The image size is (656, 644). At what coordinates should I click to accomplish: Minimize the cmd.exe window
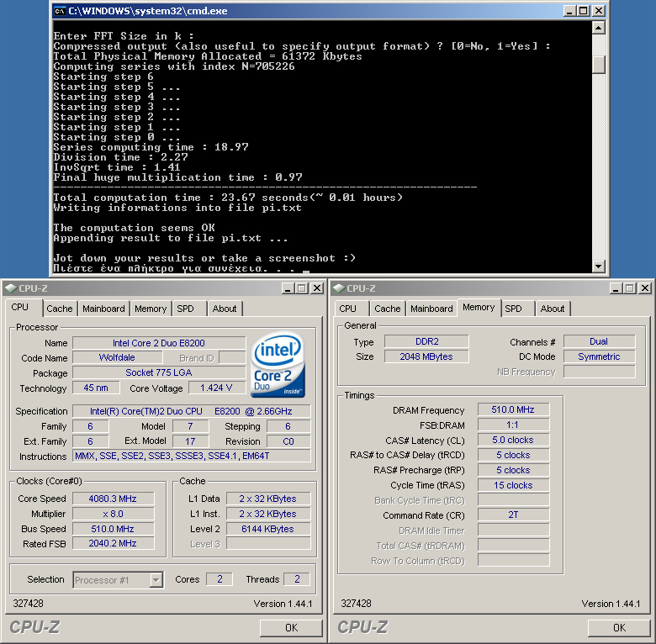569,11
